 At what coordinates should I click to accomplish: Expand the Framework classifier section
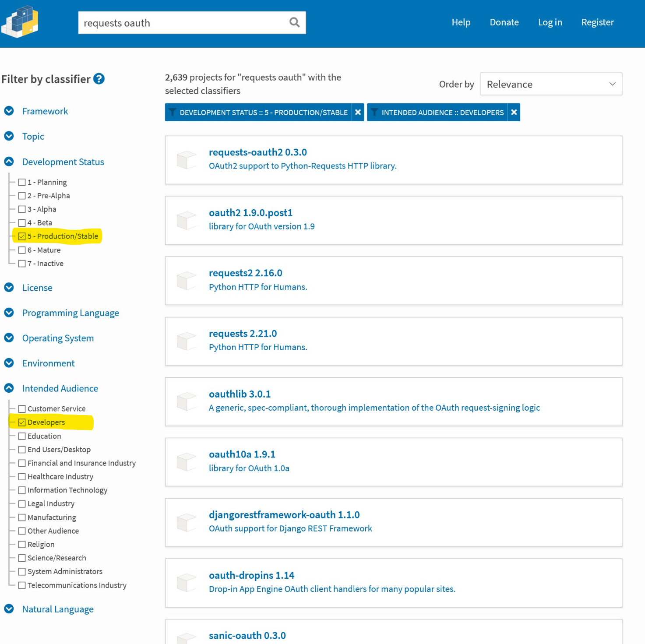45,111
